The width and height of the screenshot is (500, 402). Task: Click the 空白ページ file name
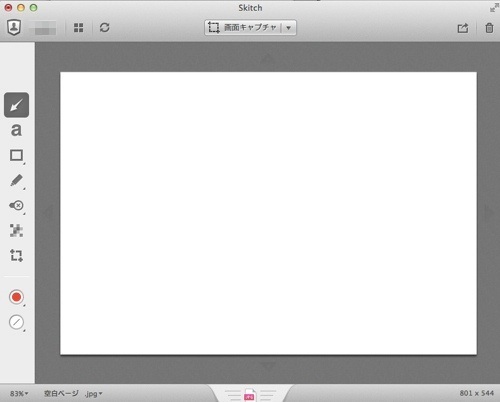coord(61,393)
